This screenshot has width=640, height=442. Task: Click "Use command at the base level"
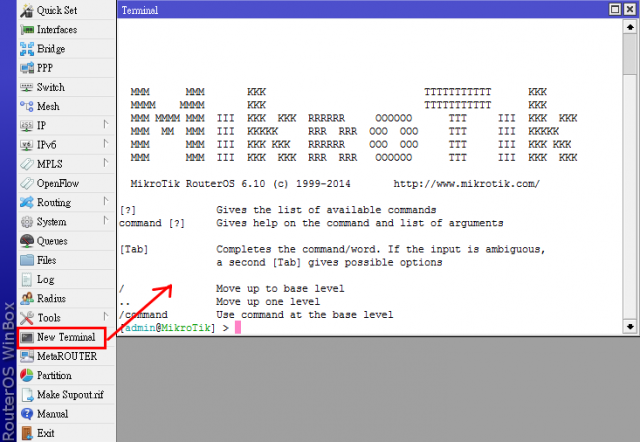click(304, 315)
